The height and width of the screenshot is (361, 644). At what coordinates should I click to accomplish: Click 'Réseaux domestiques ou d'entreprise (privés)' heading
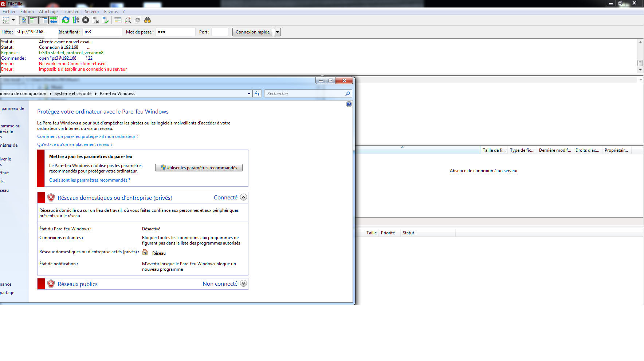click(x=115, y=198)
